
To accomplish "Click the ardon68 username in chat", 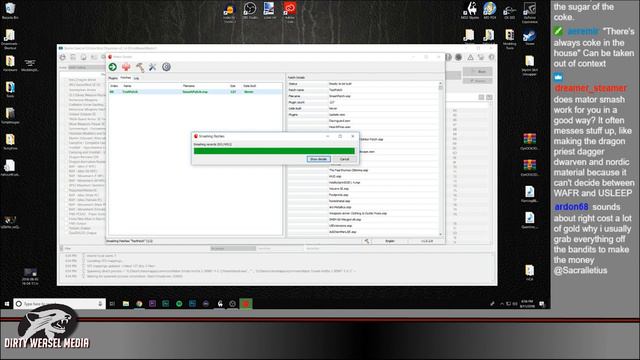I will (571, 207).
